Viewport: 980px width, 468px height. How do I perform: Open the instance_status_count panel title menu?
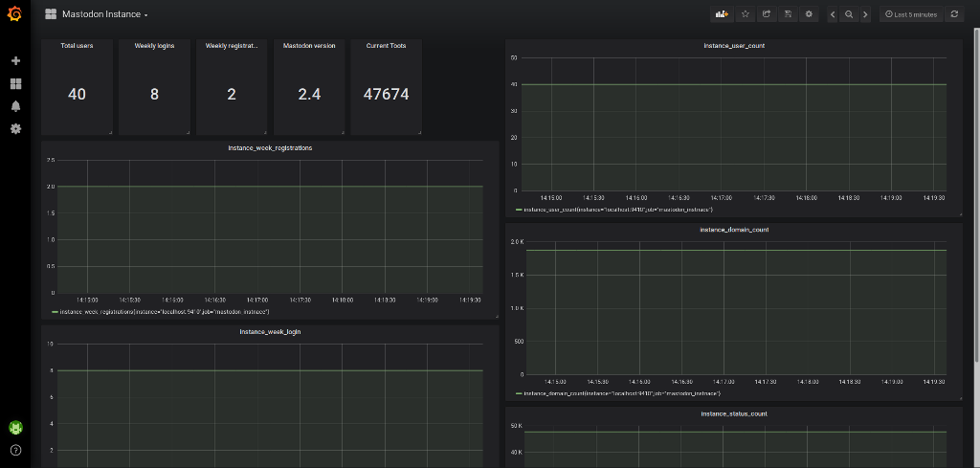(733, 413)
